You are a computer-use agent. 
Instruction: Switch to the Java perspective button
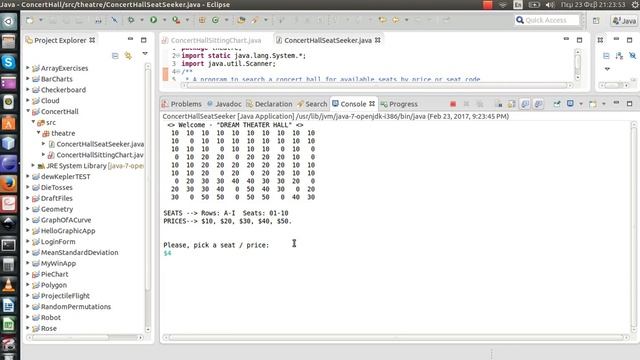click(x=624, y=20)
